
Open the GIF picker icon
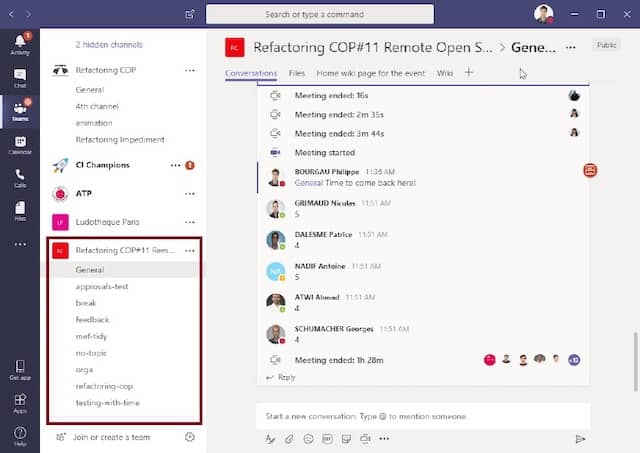327,439
